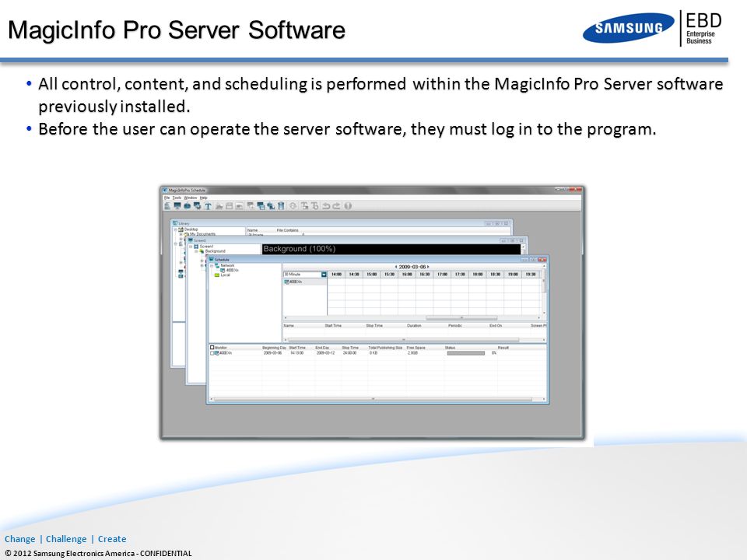
Task: Click the Total Publishing Size column header
Action: [x=385, y=348]
